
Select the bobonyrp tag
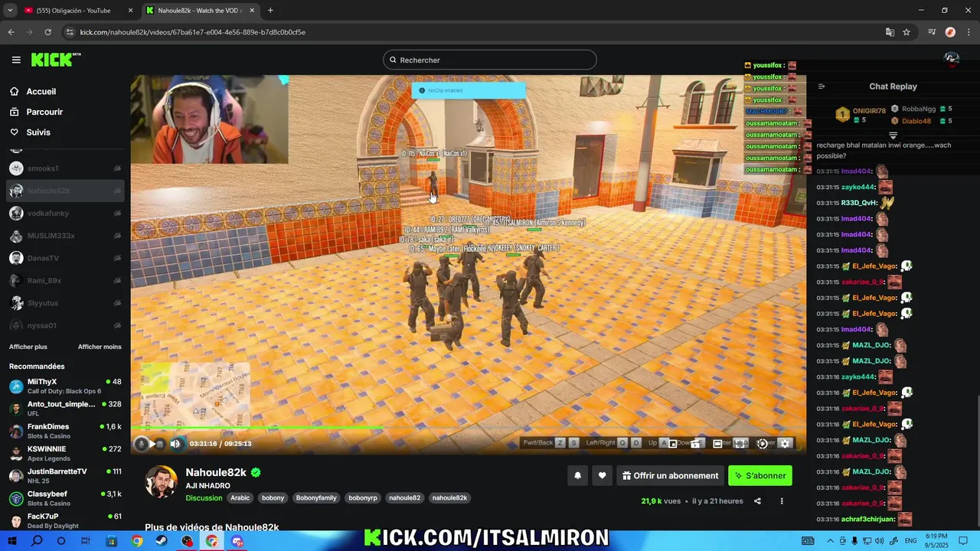pos(363,497)
